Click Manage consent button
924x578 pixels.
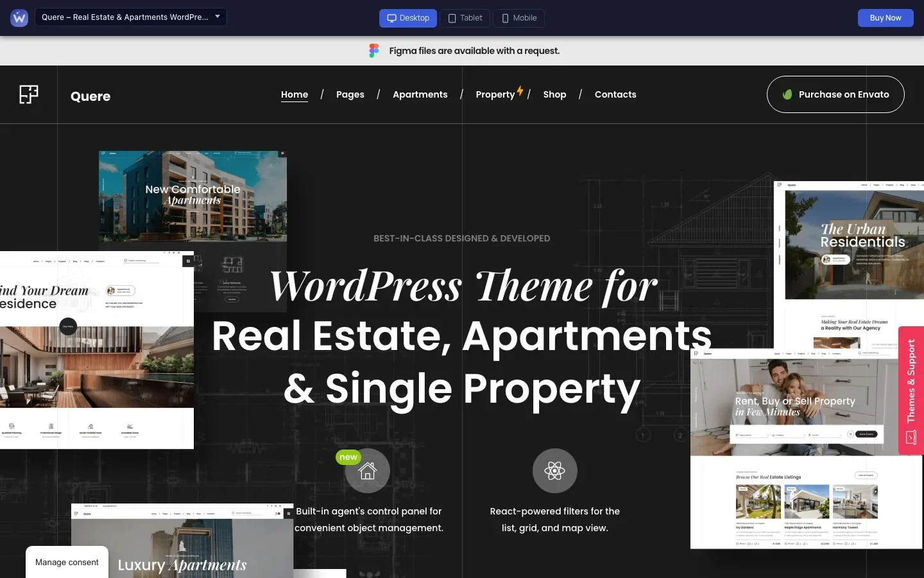point(67,562)
